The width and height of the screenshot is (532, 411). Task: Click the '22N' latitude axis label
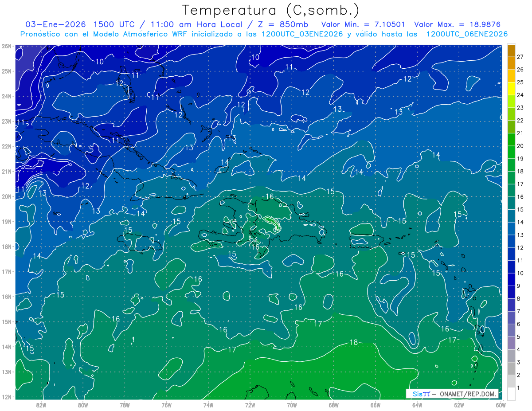tap(6, 146)
